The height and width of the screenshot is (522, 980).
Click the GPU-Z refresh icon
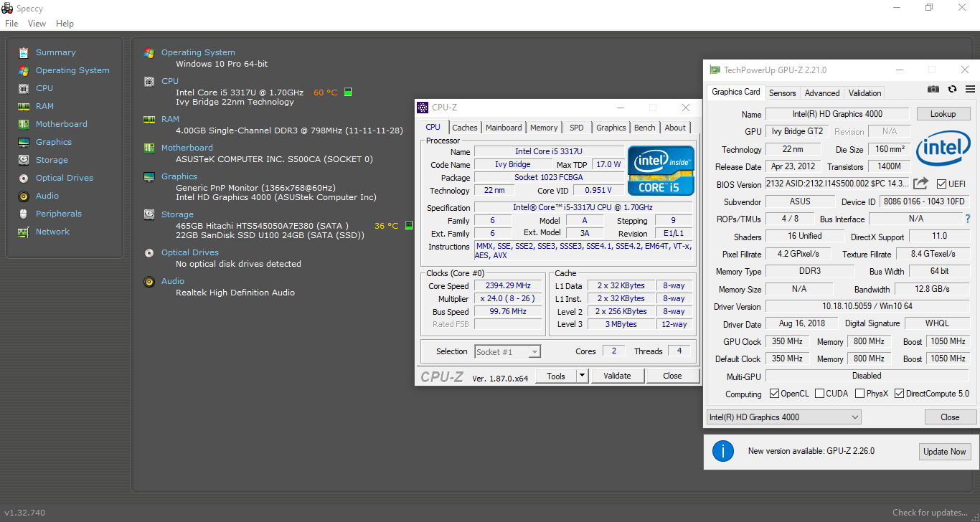click(x=952, y=90)
